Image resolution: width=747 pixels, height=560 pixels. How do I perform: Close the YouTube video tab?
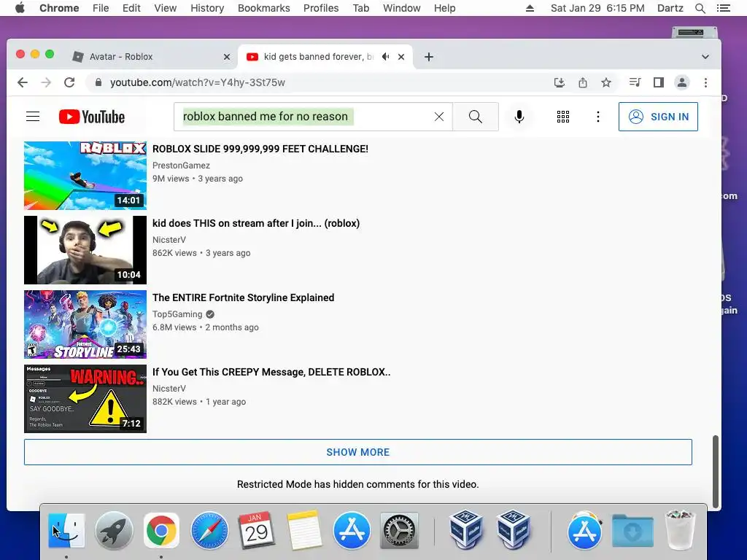click(401, 57)
